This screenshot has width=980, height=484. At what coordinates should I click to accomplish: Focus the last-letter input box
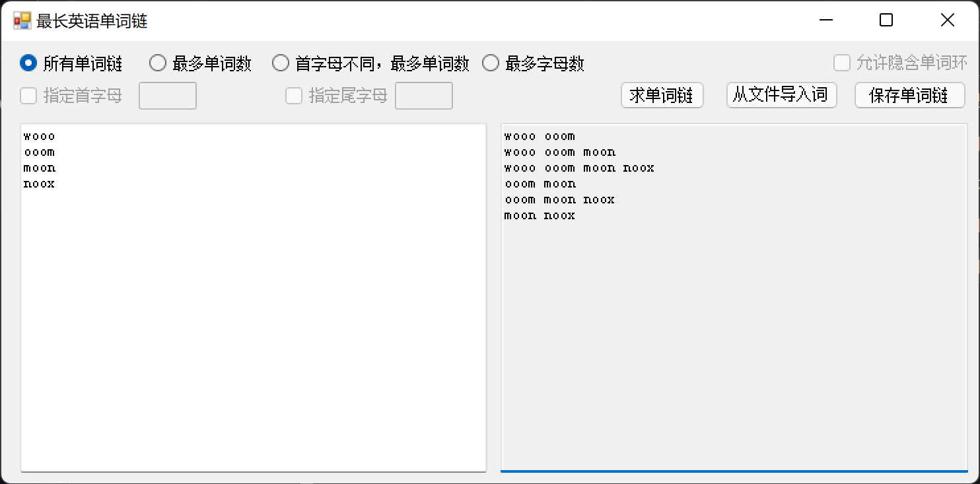click(x=424, y=96)
